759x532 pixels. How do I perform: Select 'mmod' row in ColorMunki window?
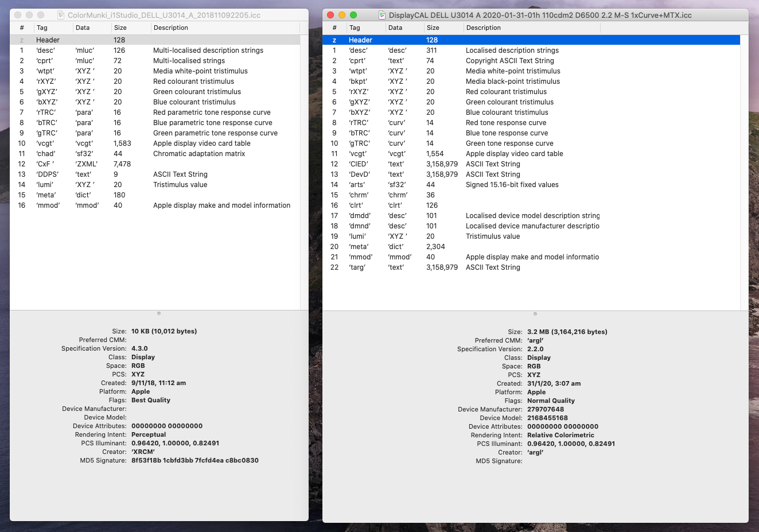coord(155,205)
